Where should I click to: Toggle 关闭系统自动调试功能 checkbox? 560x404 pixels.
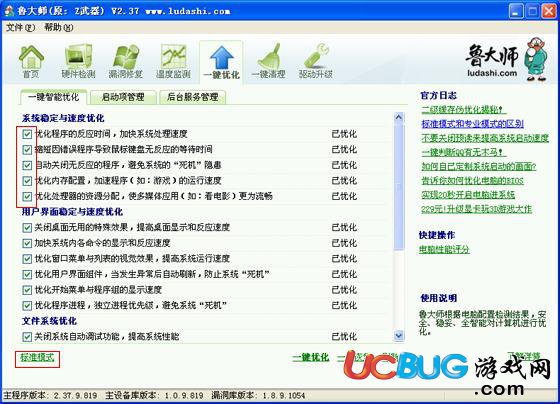pos(27,336)
